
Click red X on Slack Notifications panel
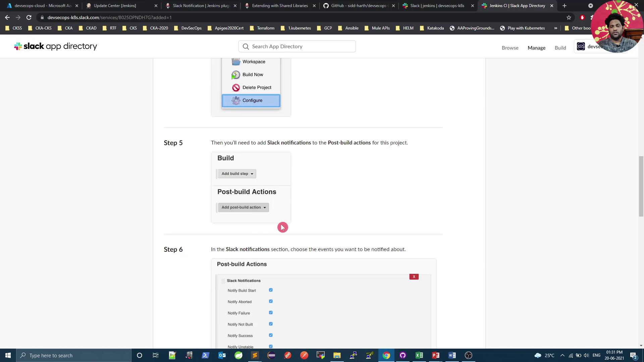414,277
